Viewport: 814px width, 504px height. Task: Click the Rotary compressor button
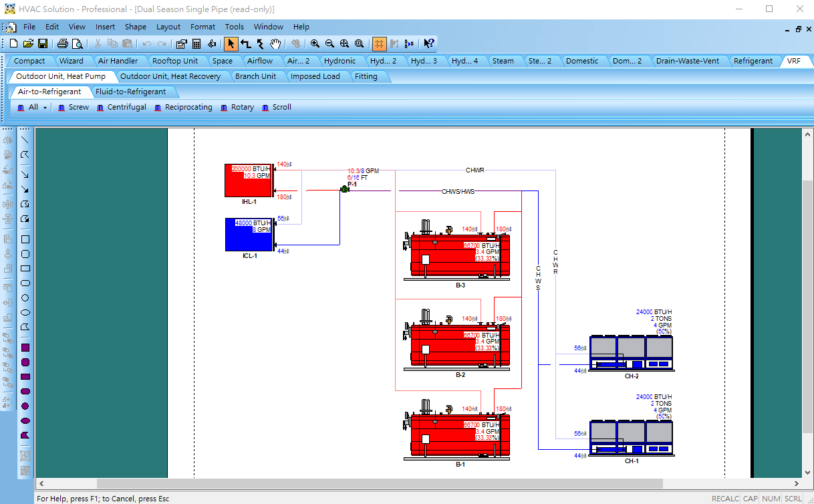click(x=237, y=107)
